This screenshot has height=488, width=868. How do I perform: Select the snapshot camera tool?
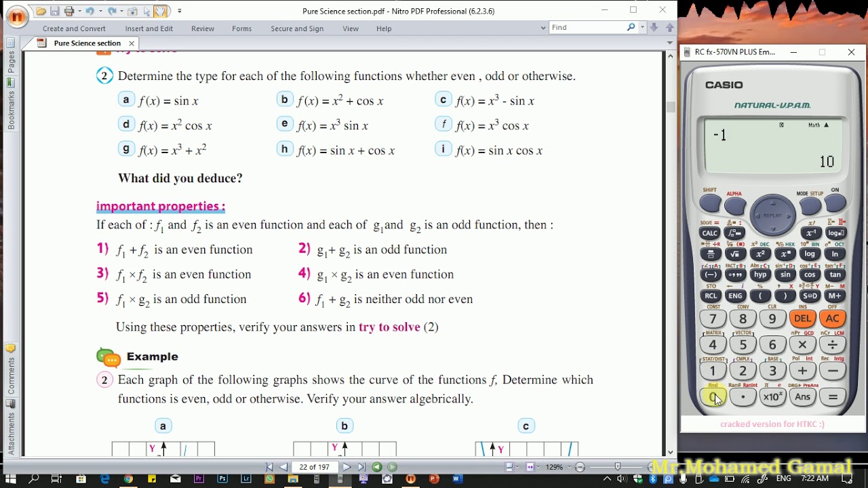click(133, 11)
